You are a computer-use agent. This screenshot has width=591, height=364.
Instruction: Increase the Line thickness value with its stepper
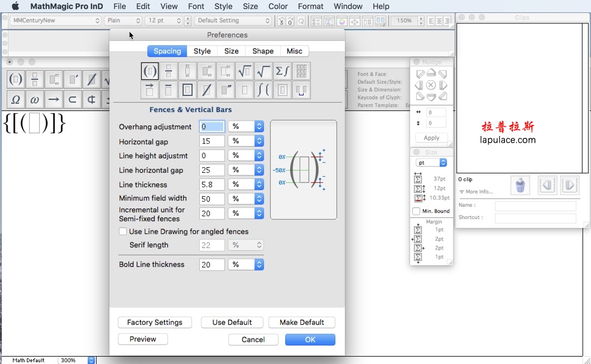point(258,182)
